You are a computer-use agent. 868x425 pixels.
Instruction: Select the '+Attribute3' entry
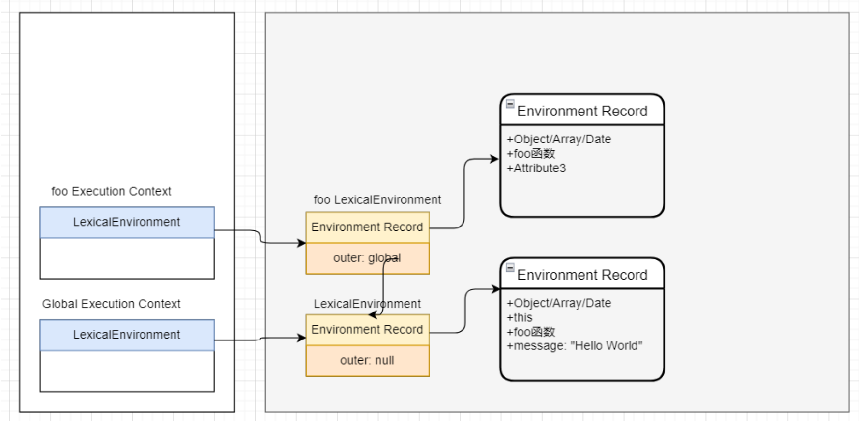536,168
